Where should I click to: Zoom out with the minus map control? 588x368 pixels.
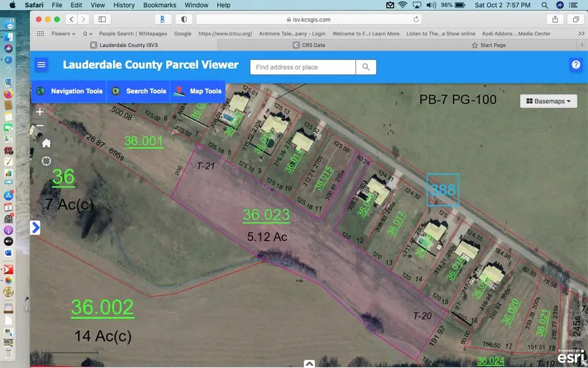[x=40, y=125]
